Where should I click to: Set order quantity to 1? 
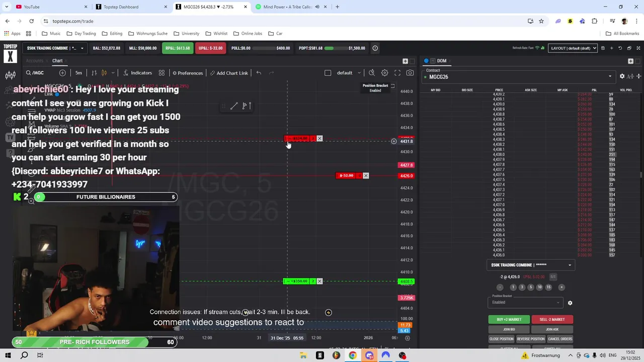coord(513,287)
